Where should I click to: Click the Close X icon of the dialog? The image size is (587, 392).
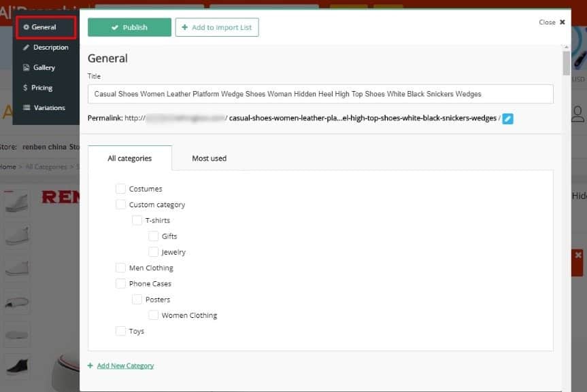562,22
